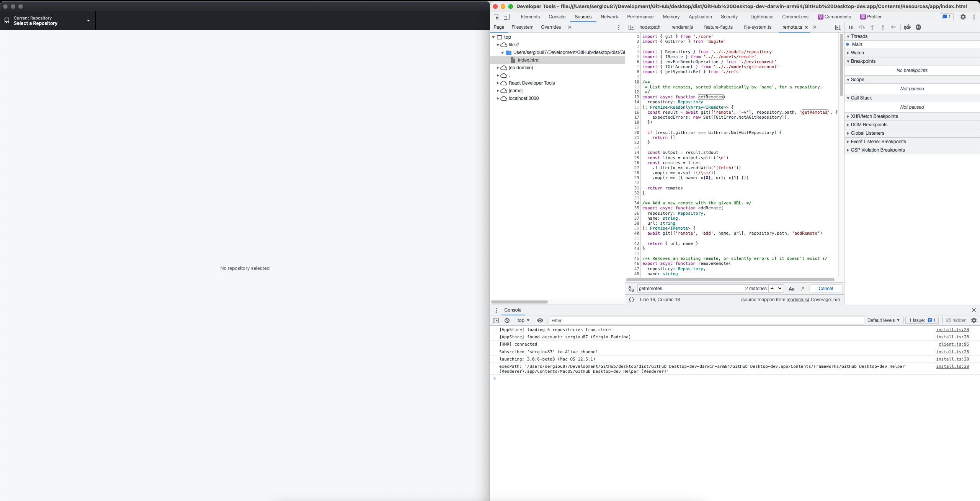The image size is (980, 501).
Task: Open the renderer.js source map link
Action: tap(797, 300)
